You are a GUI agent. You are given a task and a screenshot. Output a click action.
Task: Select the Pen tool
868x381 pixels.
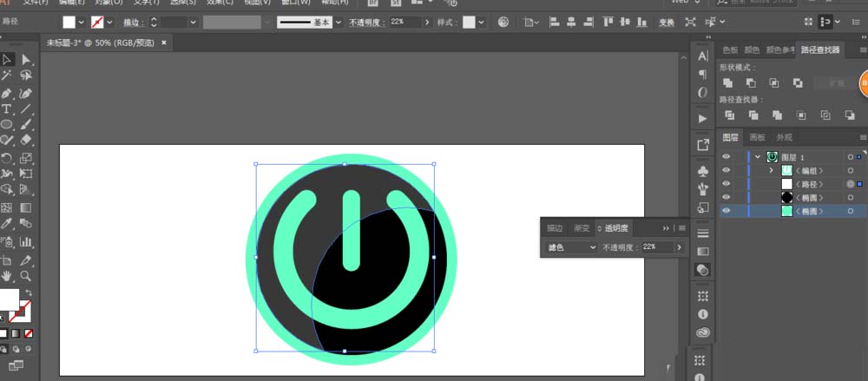point(7,93)
